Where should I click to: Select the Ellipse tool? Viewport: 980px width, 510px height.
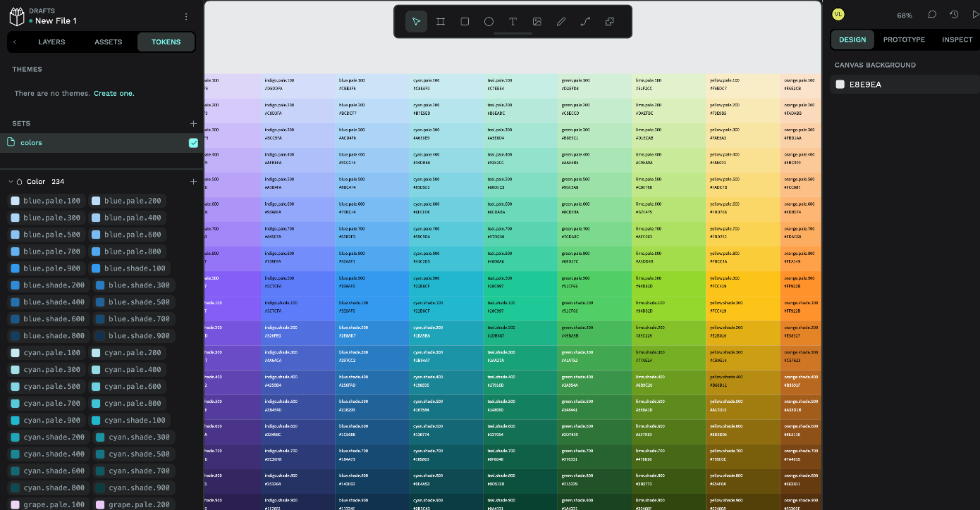pos(489,22)
